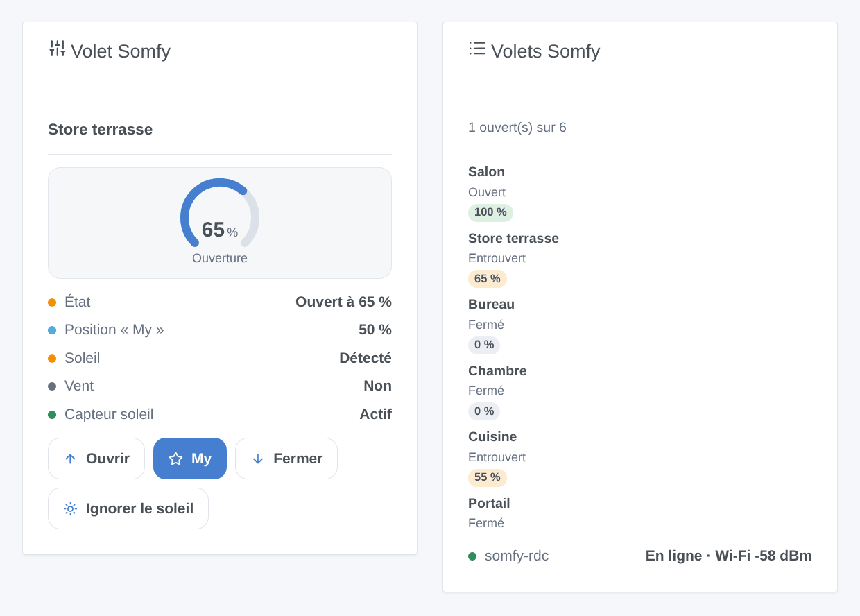Click the blue dot beside Position « My »
This screenshot has height=616, width=860.
coord(52,330)
